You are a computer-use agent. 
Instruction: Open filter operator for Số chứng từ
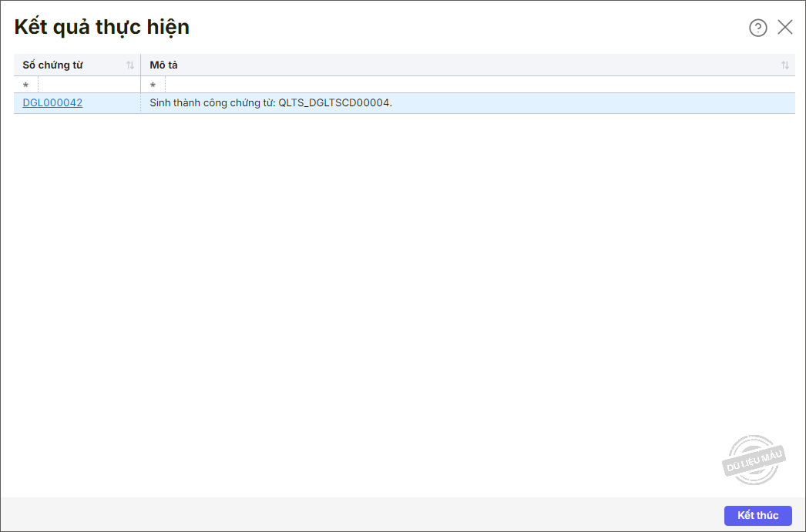[x=25, y=85]
